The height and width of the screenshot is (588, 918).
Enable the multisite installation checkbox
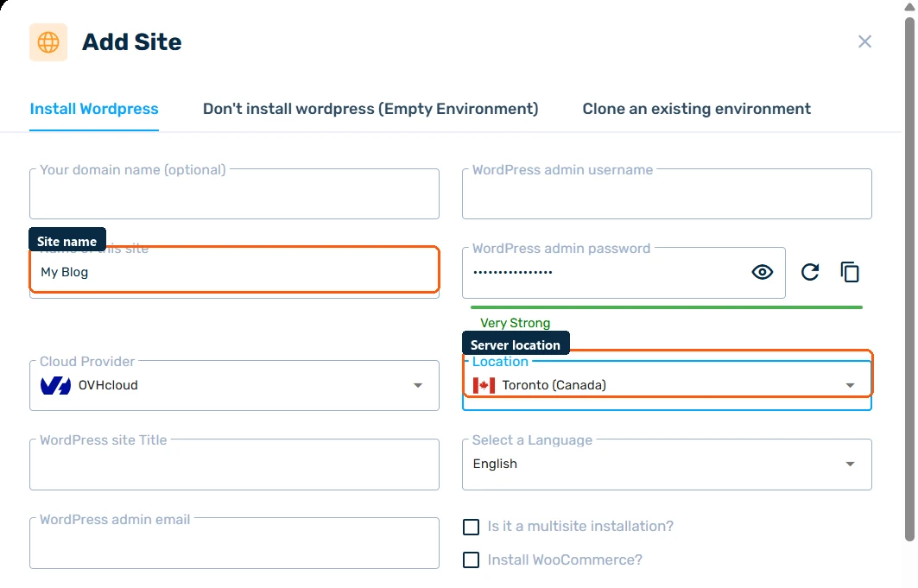(471, 527)
